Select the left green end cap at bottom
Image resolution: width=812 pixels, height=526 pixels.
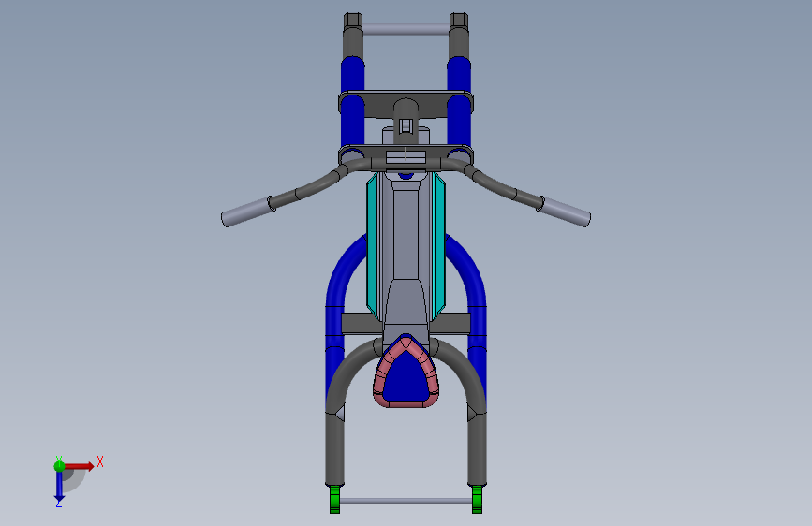click(x=335, y=499)
